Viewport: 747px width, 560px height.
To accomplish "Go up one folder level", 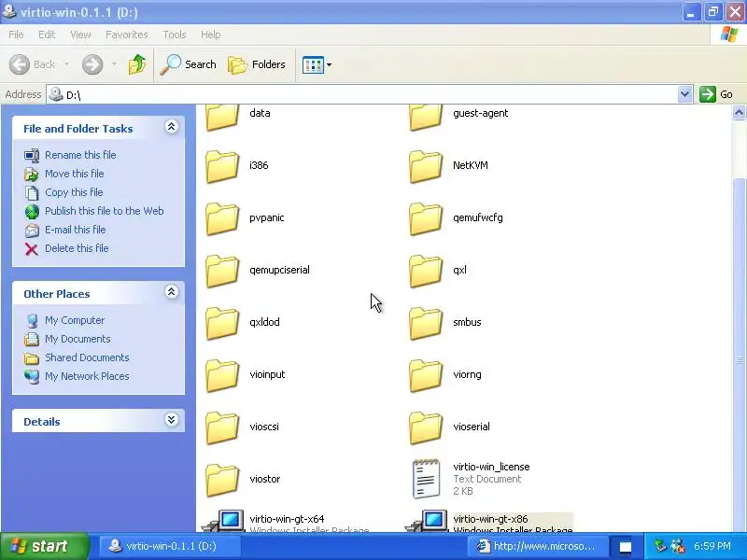I will pyautogui.click(x=137, y=64).
